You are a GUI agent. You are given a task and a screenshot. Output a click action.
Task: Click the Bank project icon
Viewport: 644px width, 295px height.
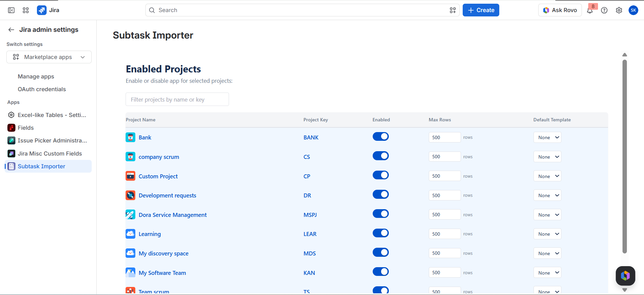coord(130,137)
